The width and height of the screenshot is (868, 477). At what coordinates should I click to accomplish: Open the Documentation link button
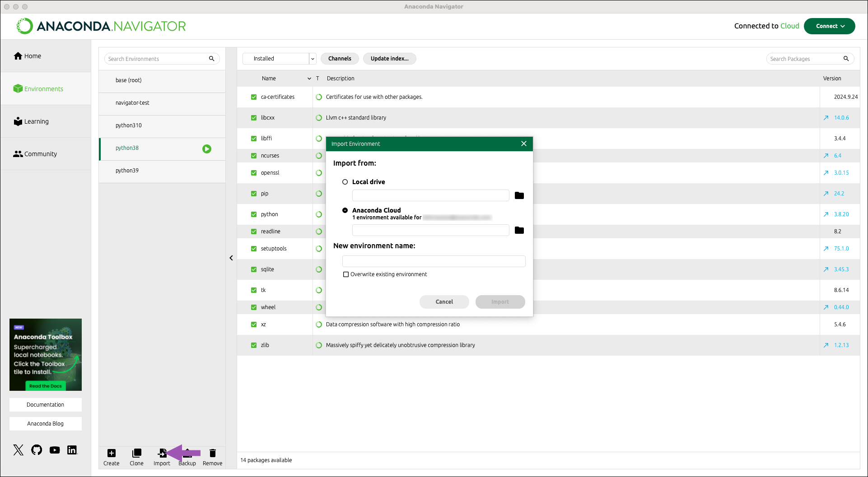(46, 405)
